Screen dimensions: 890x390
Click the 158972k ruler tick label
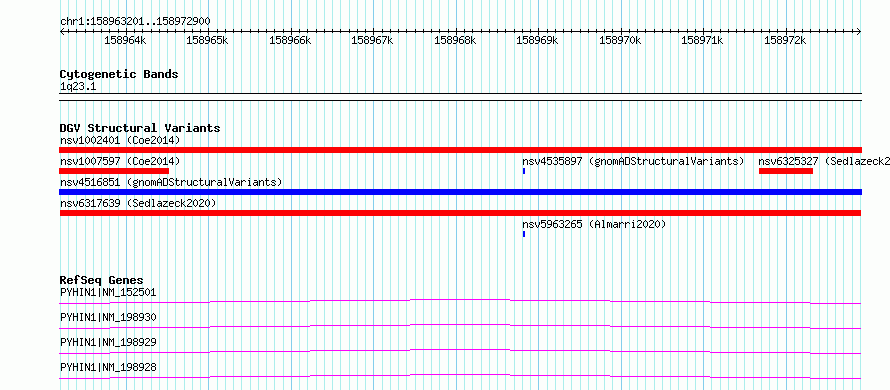pos(786,40)
